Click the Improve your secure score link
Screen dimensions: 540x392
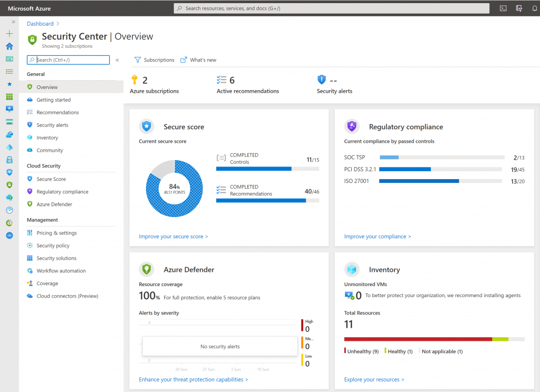pos(173,237)
